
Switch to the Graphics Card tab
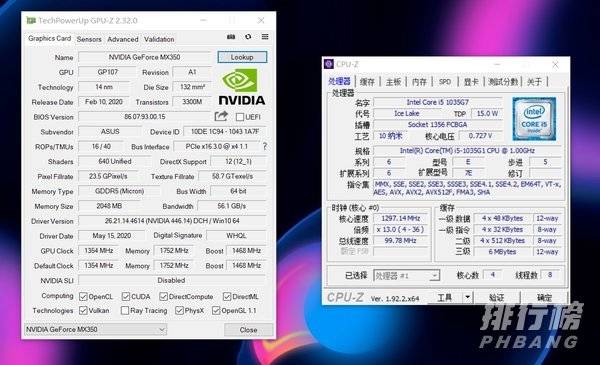point(50,38)
